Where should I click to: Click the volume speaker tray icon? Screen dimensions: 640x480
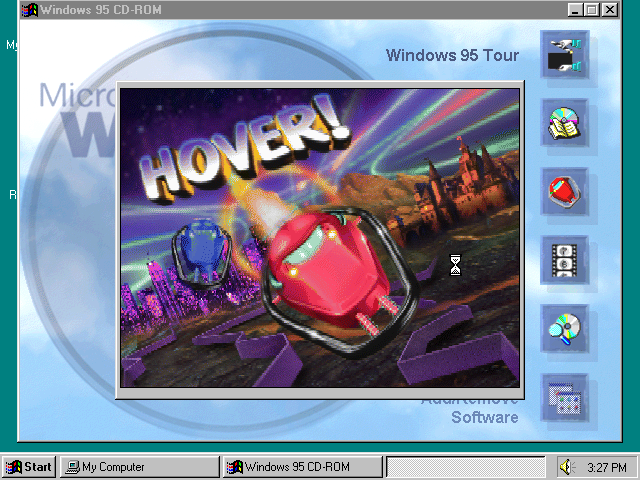(567, 467)
